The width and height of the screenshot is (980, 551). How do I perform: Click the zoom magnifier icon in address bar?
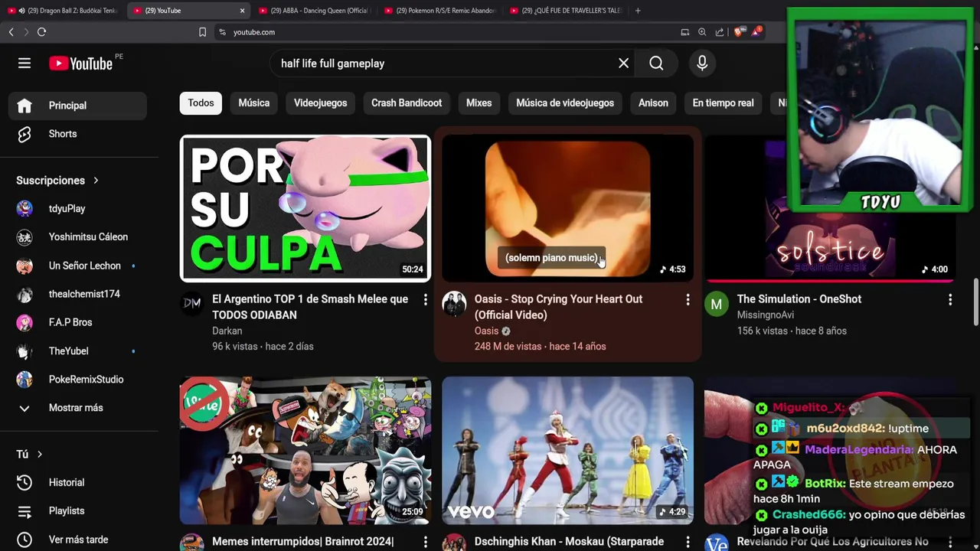pyautogui.click(x=702, y=32)
